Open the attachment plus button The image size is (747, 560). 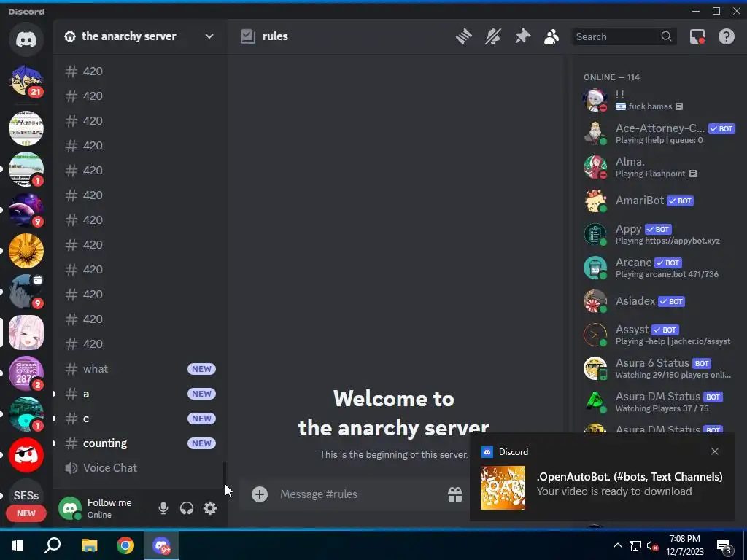[260, 494]
